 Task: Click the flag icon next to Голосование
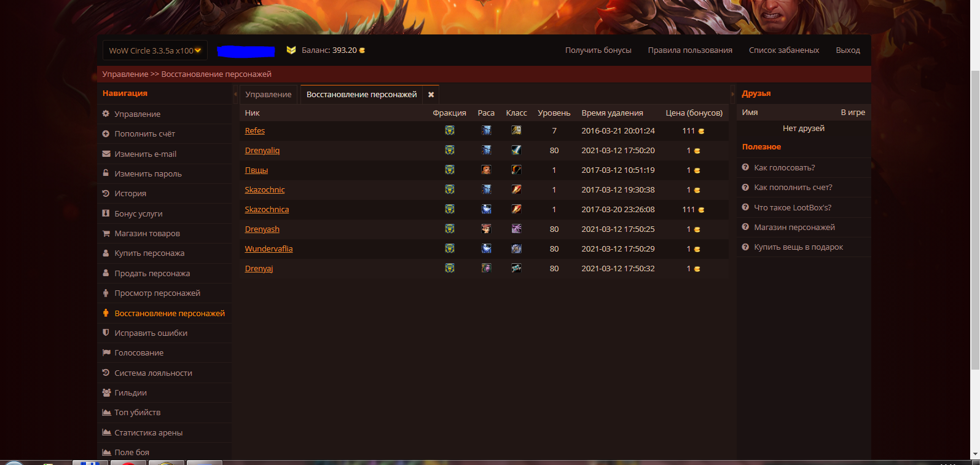tap(106, 352)
